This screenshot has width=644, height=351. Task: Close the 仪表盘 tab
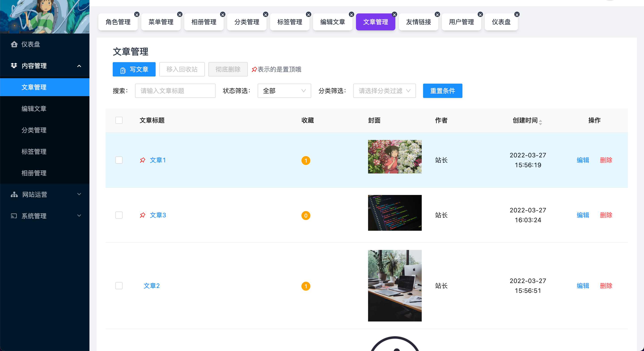point(517,15)
